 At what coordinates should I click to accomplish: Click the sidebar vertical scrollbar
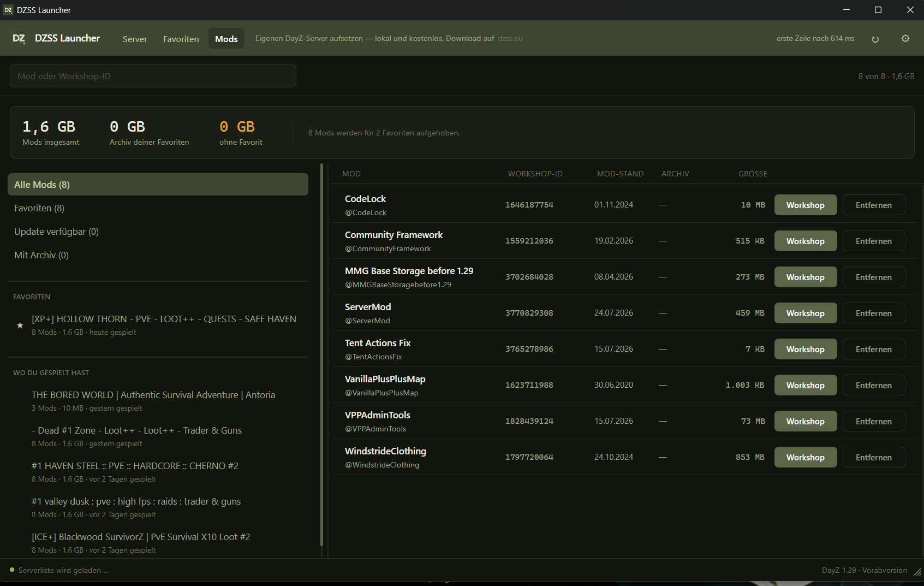pyautogui.click(x=322, y=355)
